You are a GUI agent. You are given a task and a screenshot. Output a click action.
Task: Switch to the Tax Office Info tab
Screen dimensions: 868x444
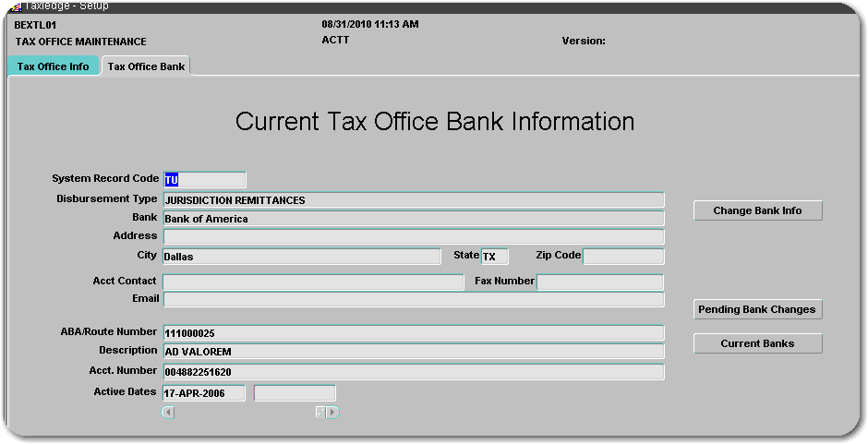click(54, 66)
